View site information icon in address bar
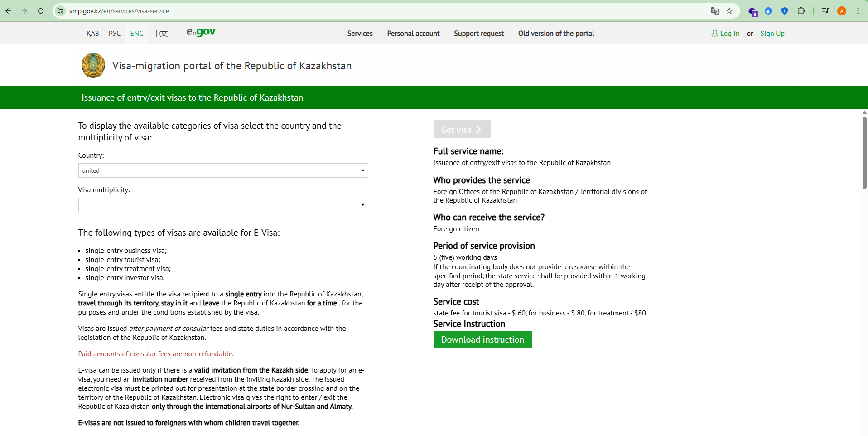The image size is (868, 436). point(60,11)
